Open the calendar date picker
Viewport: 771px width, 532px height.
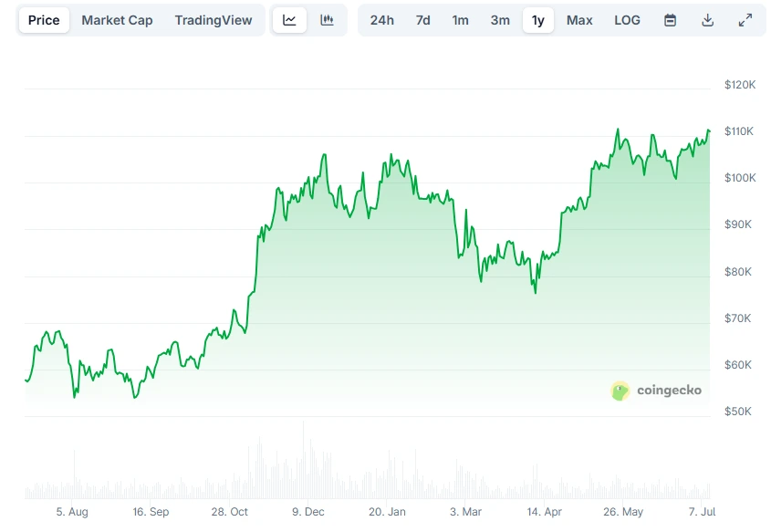(671, 19)
